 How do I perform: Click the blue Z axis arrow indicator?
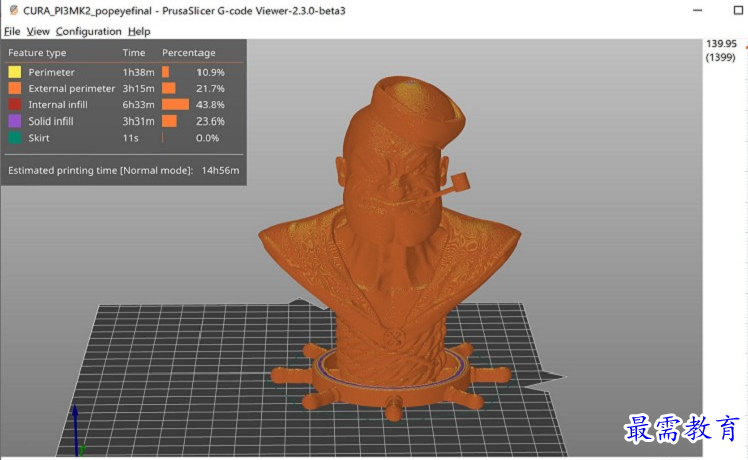(x=75, y=429)
